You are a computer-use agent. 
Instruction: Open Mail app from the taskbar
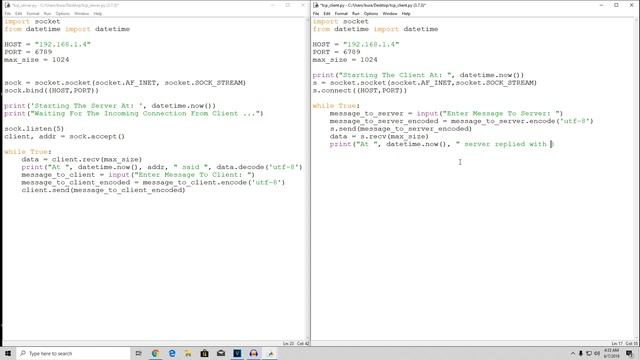[x=221, y=353]
